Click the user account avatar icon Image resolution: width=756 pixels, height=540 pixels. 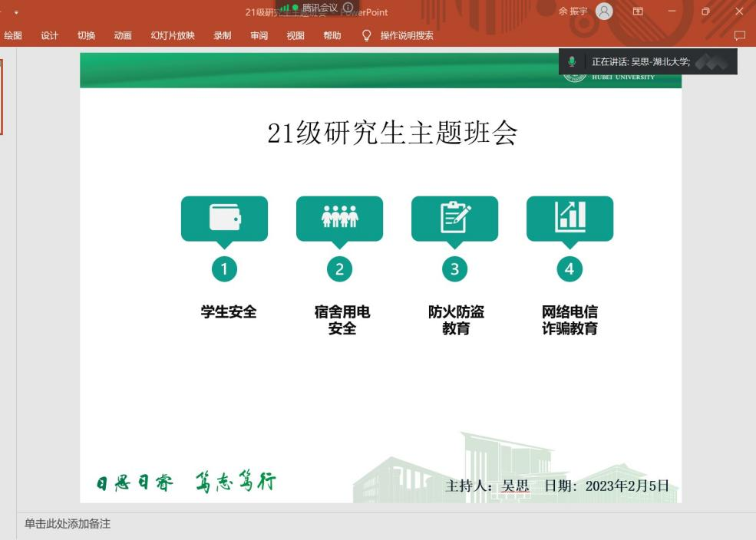click(x=605, y=12)
